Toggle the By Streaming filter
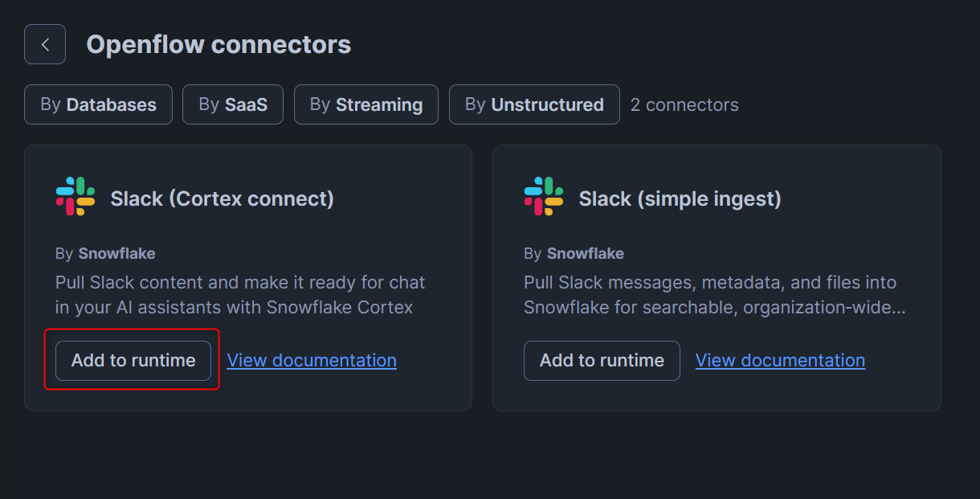Viewport: 980px width, 499px height. (x=366, y=104)
